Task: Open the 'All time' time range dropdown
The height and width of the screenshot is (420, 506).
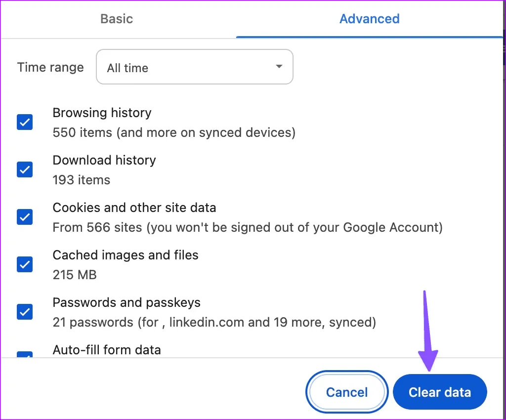Action: click(194, 67)
